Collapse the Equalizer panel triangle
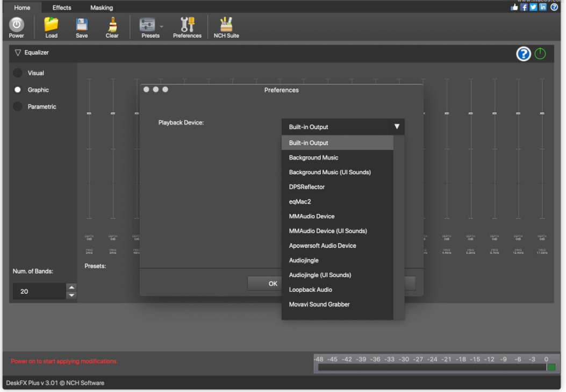Viewport: 566px width, 392px height. [x=18, y=53]
